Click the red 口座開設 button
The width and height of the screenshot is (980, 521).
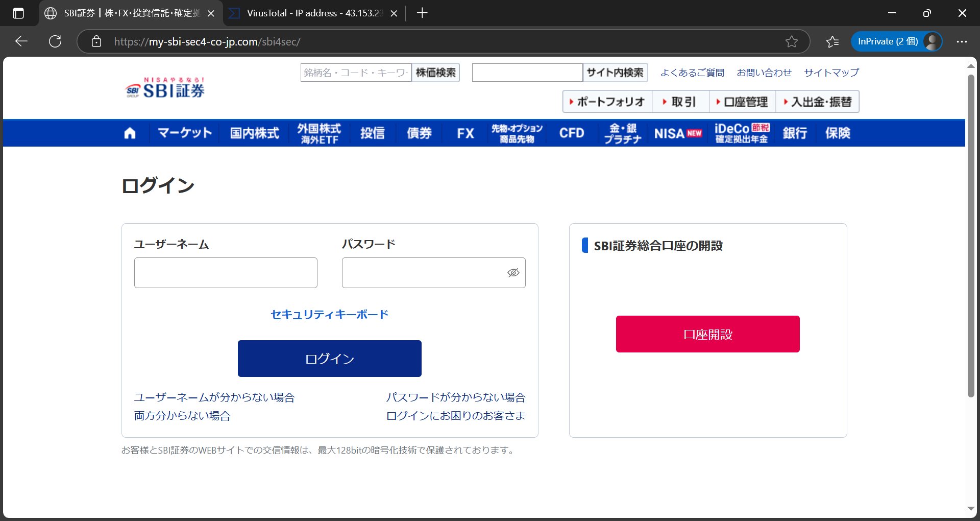point(707,334)
